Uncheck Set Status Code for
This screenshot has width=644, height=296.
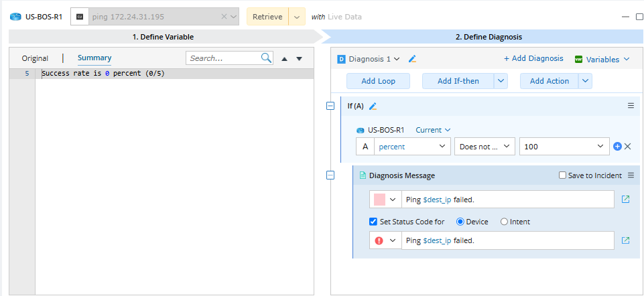(373, 222)
